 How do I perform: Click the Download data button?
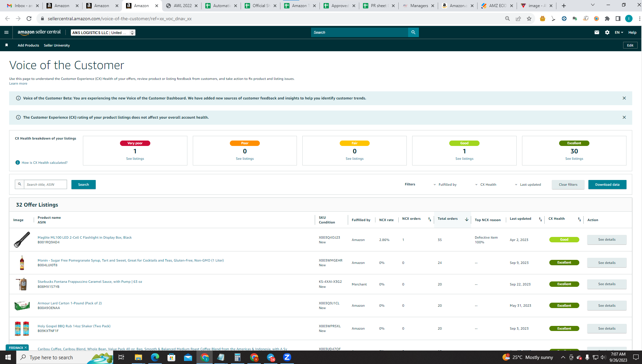coord(607,185)
